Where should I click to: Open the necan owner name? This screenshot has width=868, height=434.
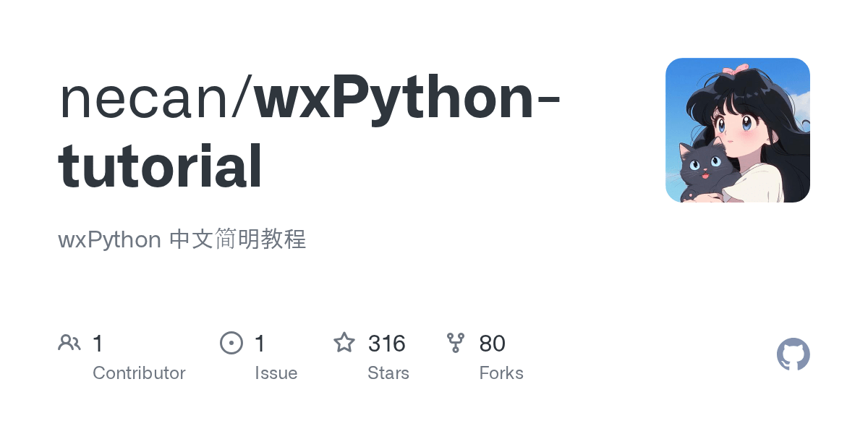tap(149, 100)
